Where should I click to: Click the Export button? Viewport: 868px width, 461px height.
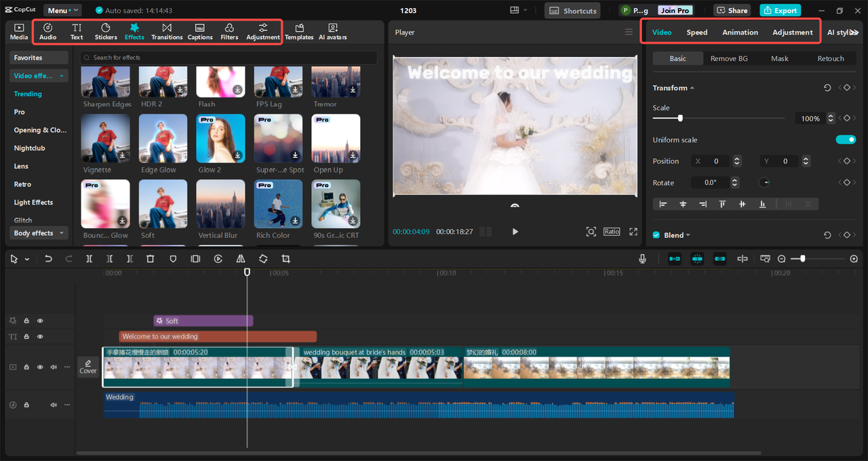(780, 11)
